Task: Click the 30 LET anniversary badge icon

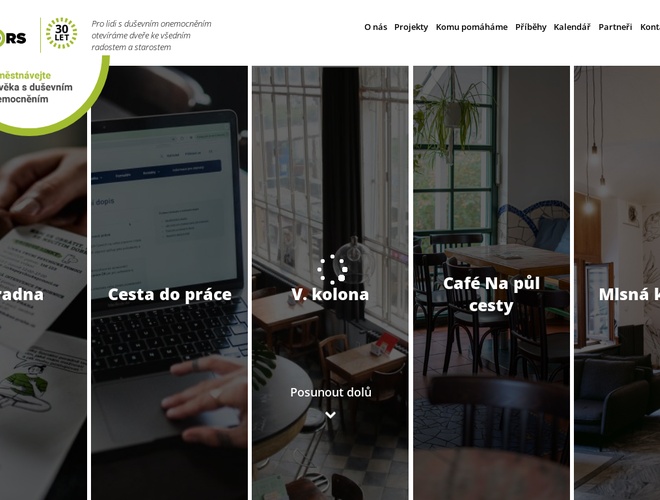Action: [61, 33]
